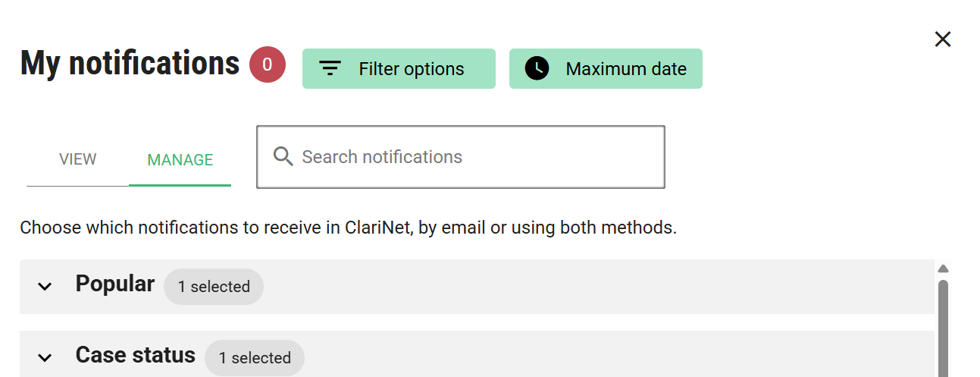980x377 pixels.
Task: Toggle the Case status chevron arrow
Action: click(45, 357)
